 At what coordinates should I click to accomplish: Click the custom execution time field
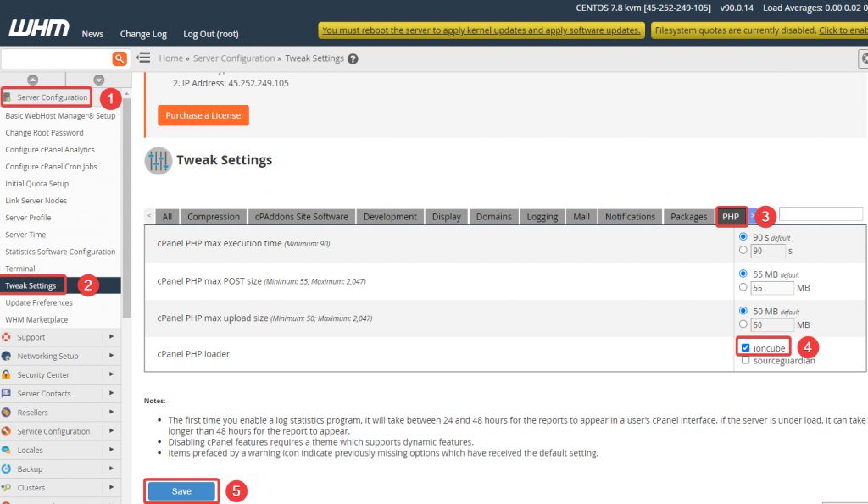pos(768,251)
